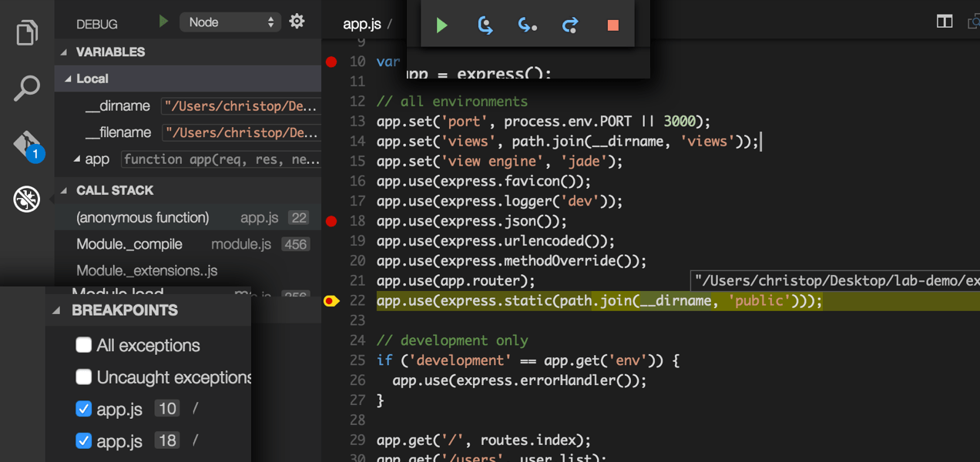Open the Search magnifier in sidebar
980x462 pixels.
pyautogui.click(x=27, y=89)
